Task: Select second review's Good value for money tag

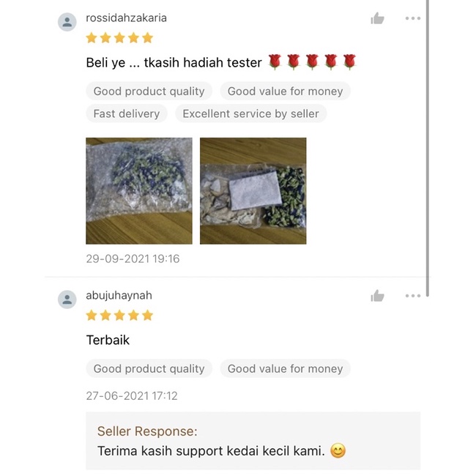Action: point(285,368)
